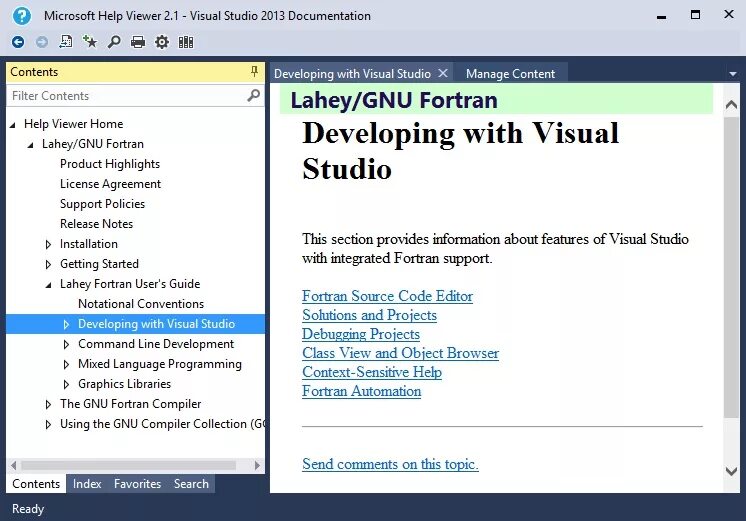Open find in topic magnifier icon
The height and width of the screenshot is (521, 746).
pos(114,42)
